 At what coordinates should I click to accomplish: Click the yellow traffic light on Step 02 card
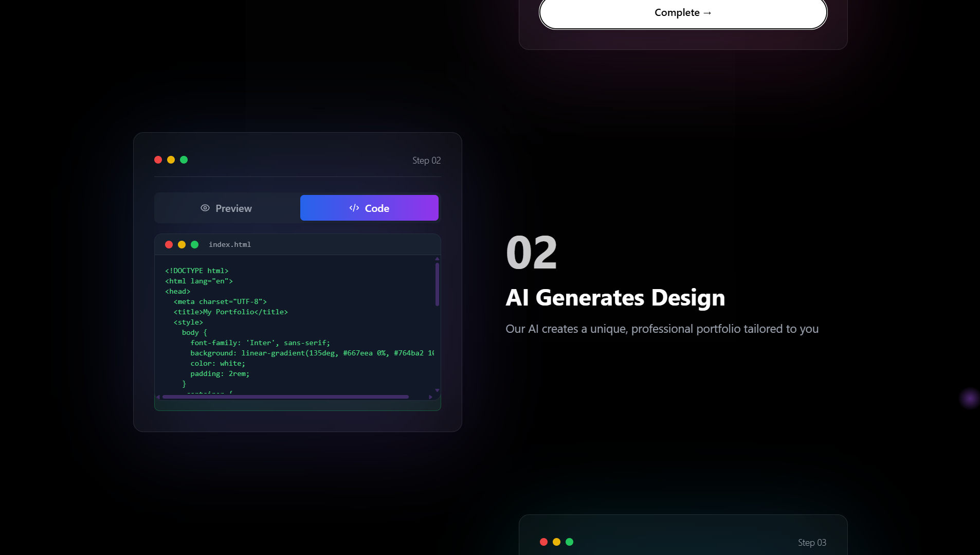171,159
